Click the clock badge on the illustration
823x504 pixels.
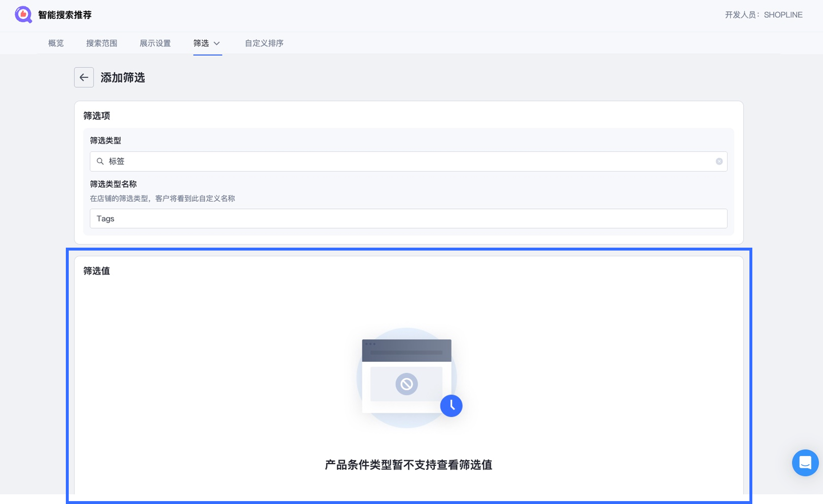[451, 406]
